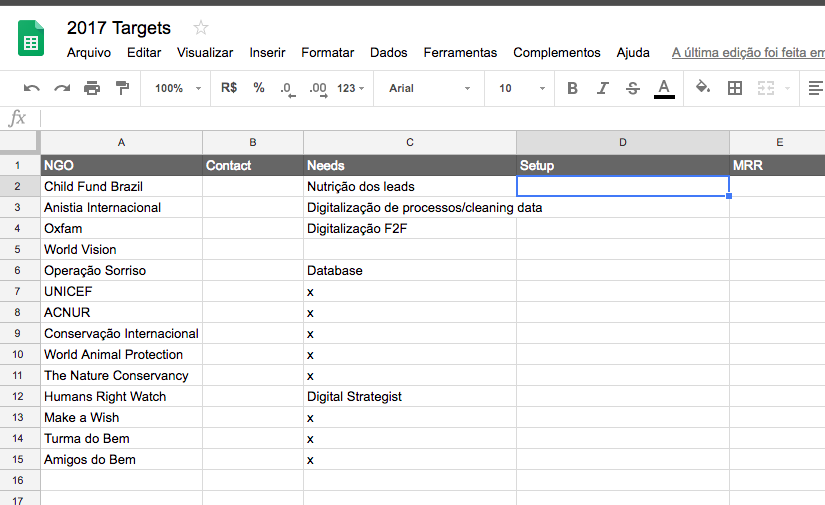The image size is (825, 505).
Task: Open the 100% zoom dropdown
Action: click(177, 88)
